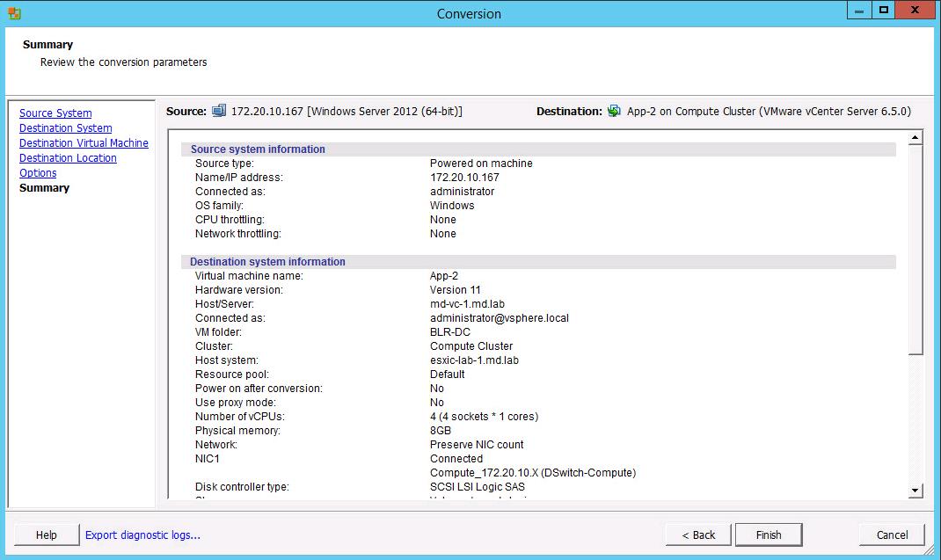
Task: Click the summary scrollbar down arrow
Action: 915,491
